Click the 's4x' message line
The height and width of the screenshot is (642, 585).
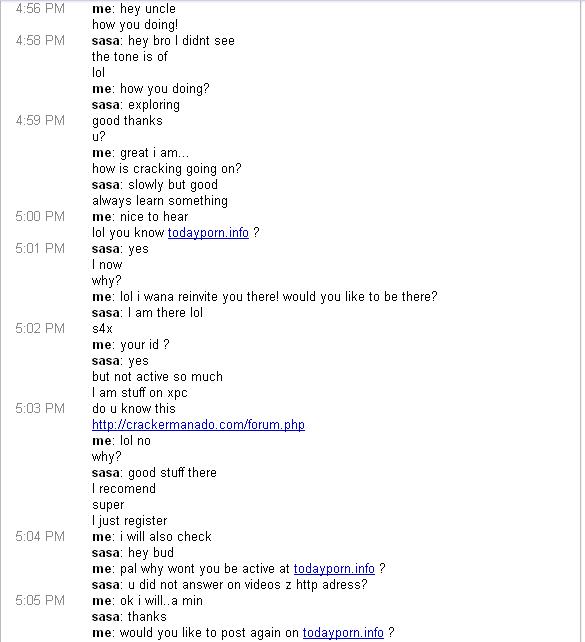pyautogui.click(x=102, y=328)
